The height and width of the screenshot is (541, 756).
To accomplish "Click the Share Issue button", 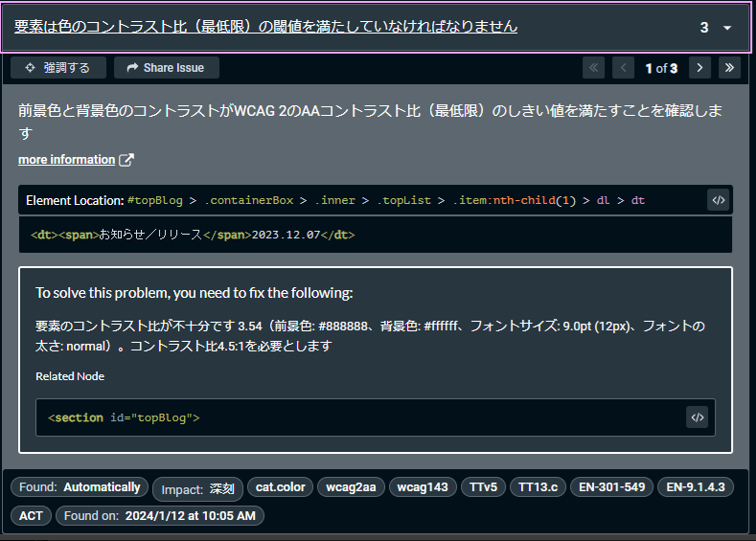I will 167,67.
